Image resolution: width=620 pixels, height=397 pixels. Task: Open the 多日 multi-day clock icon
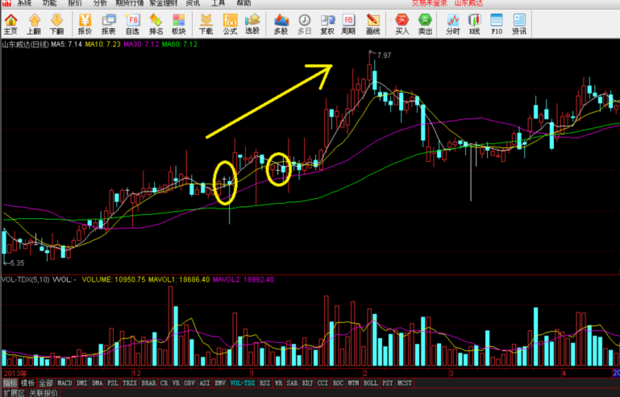point(304,24)
